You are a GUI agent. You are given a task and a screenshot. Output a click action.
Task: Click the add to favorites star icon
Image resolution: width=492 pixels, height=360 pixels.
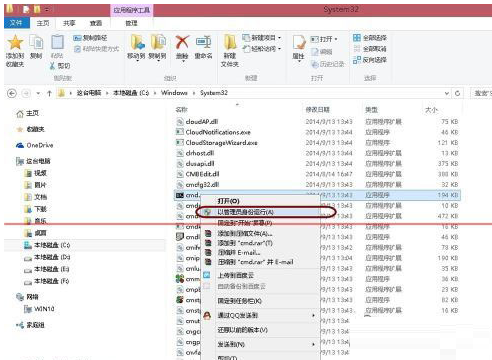click(x=15, y=42)
